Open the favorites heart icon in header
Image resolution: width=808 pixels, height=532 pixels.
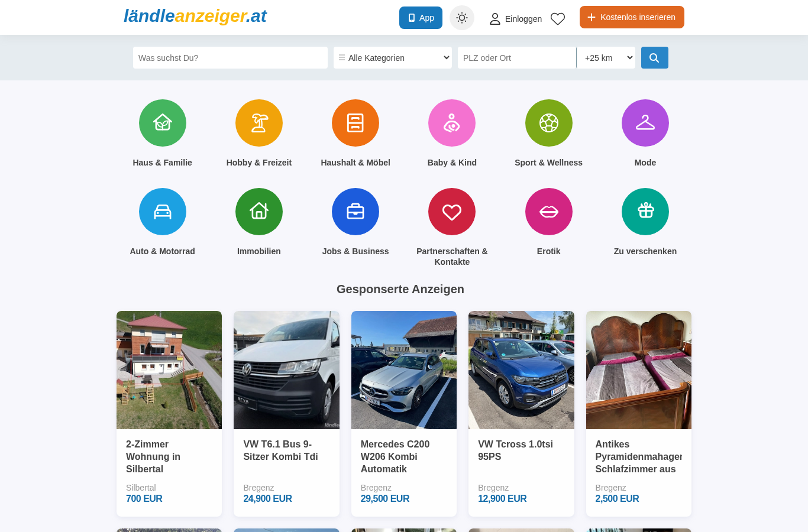point(558,19)
